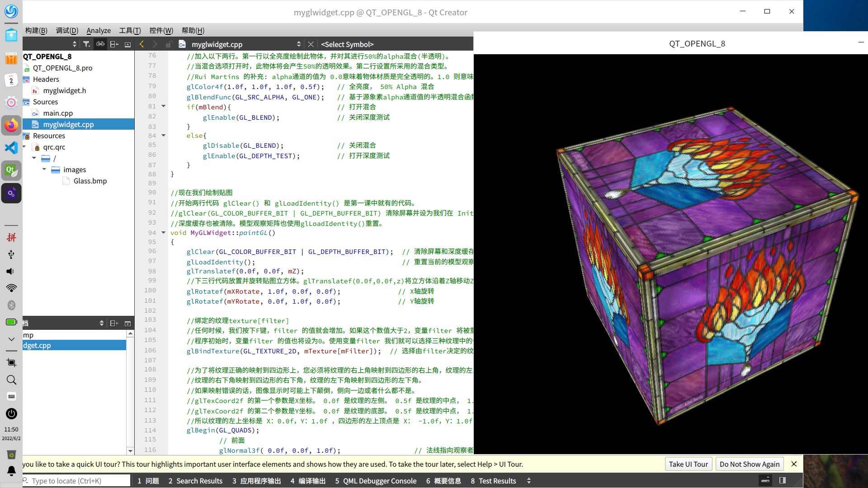Open the Select Symbol dropdown

click(347, 44)
